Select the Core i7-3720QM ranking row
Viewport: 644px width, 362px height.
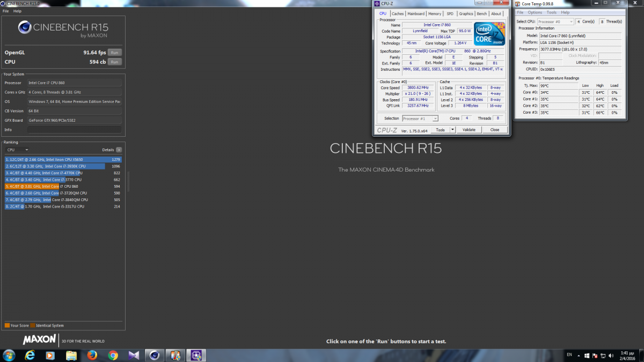pyautogui.click(x=63, y=193)
